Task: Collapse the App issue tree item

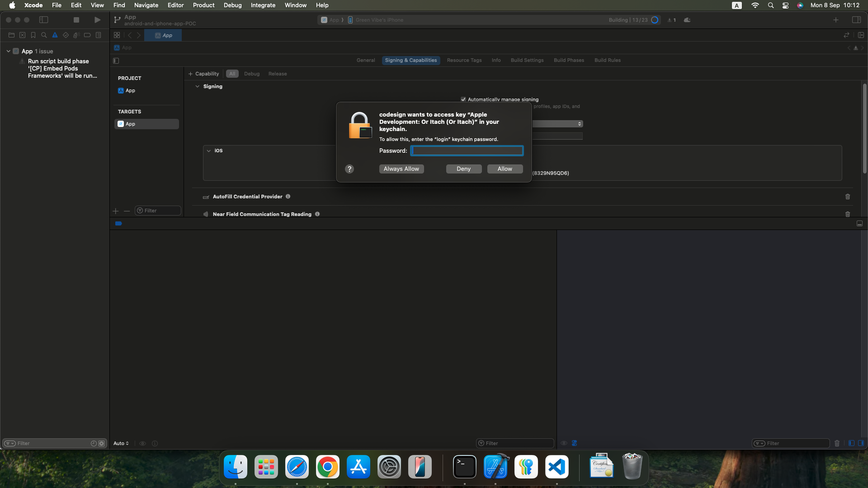Action: [x=8, y=51]
